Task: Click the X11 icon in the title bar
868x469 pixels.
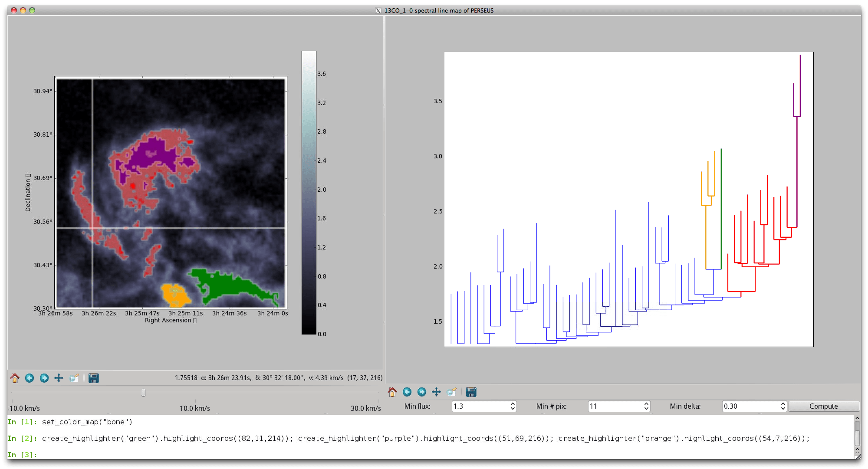Action: point(378,10)
